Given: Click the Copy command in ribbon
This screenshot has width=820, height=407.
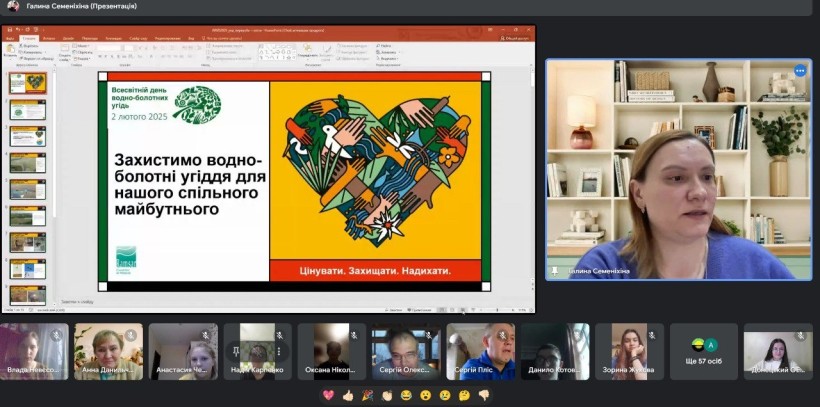Looking at the screenshot, I should [32, 52].
